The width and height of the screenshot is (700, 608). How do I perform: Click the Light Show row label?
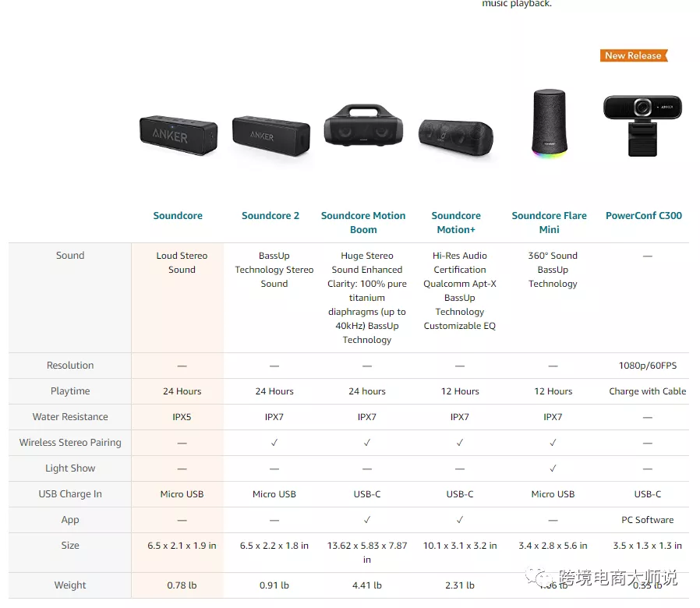tap(70, 468)
